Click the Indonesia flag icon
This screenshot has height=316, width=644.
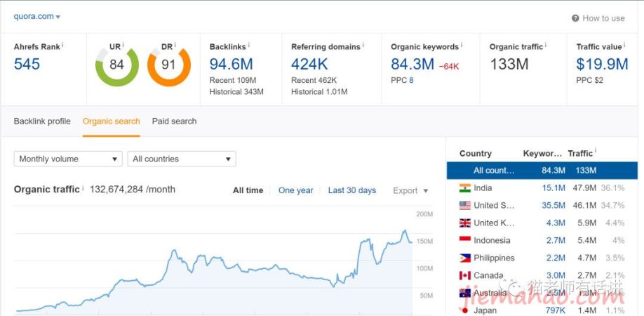tap(465, 240)
